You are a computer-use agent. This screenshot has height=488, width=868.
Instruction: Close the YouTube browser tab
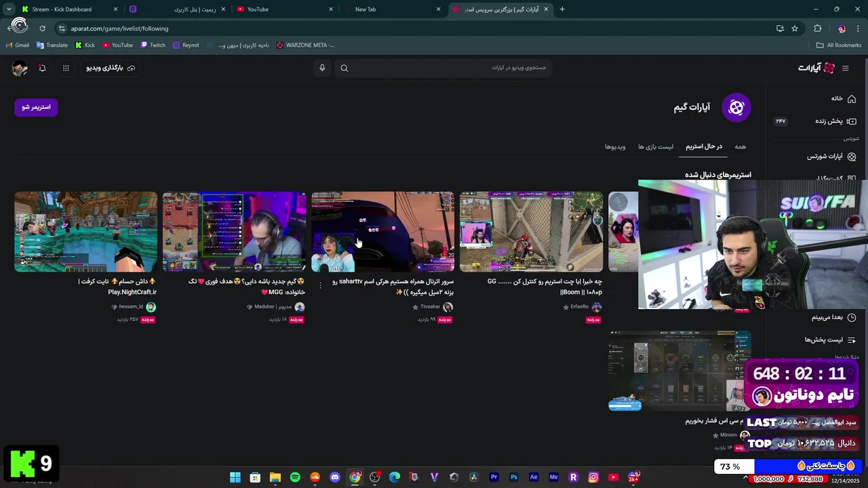(331, 9)
